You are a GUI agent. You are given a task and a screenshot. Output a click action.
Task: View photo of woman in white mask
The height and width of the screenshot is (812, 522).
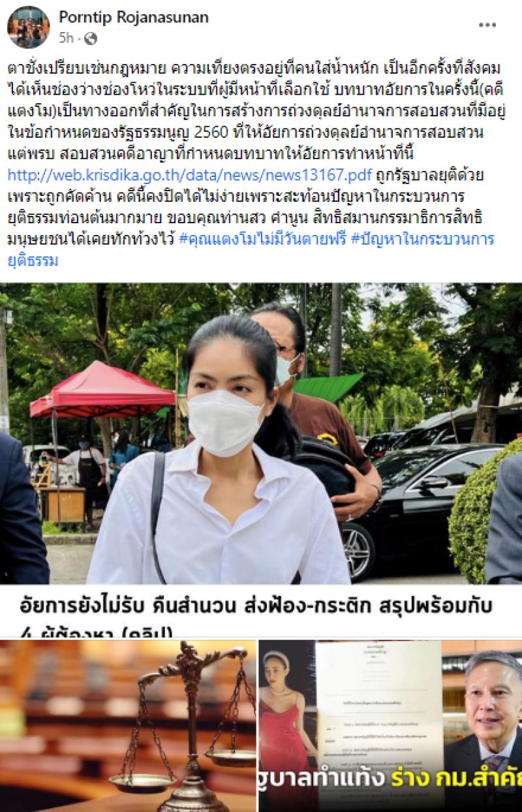point(261,433)
